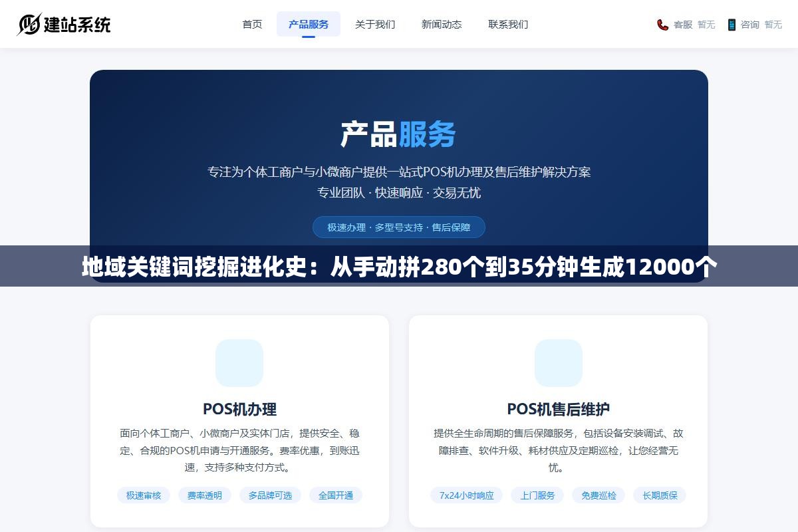Go to 关于我们 page
This screenshot has height=532, width=798.
(375, 24)
